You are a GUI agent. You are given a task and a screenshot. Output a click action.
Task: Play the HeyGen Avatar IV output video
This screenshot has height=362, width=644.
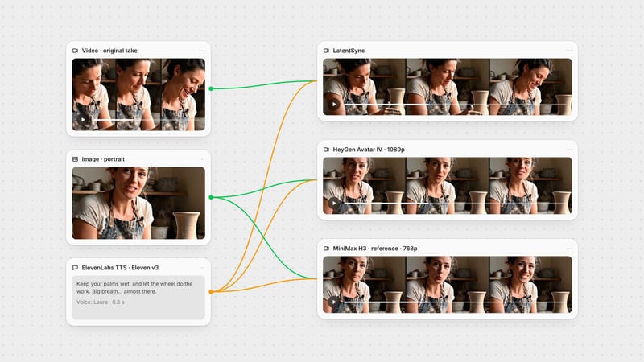click(334, 204)
